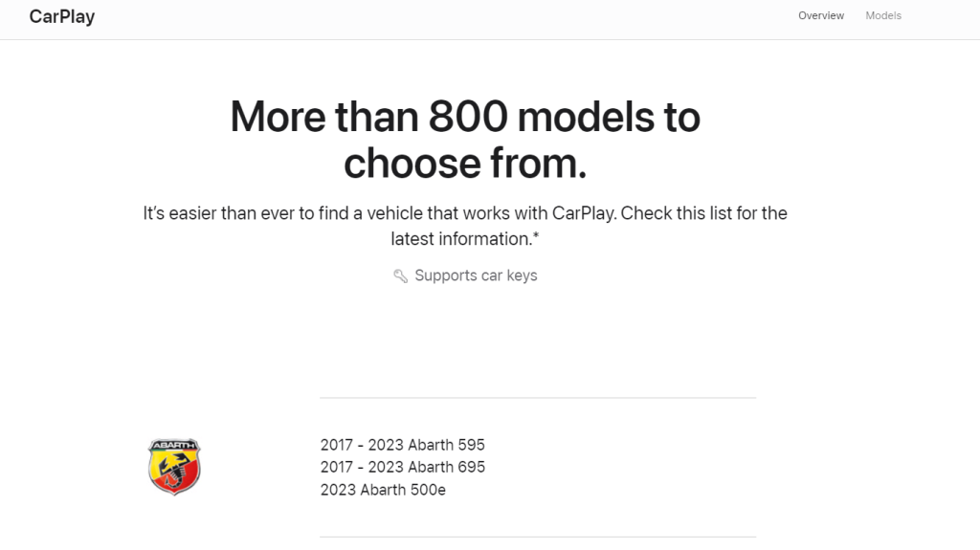Choose the 2017 - 2023 Abarth 695 entry
The image size is (980, 550).
(402, 467)
